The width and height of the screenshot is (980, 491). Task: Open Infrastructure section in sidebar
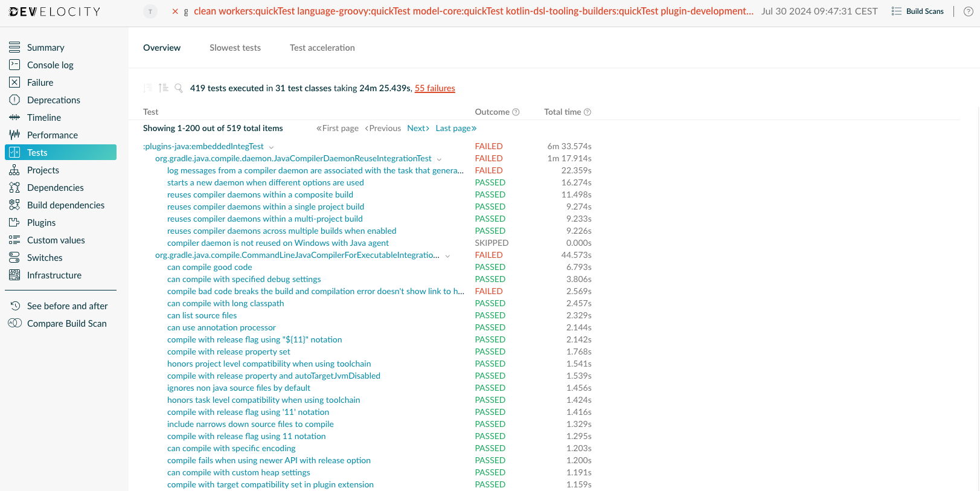pyautogui.click(x=54, y=275)
